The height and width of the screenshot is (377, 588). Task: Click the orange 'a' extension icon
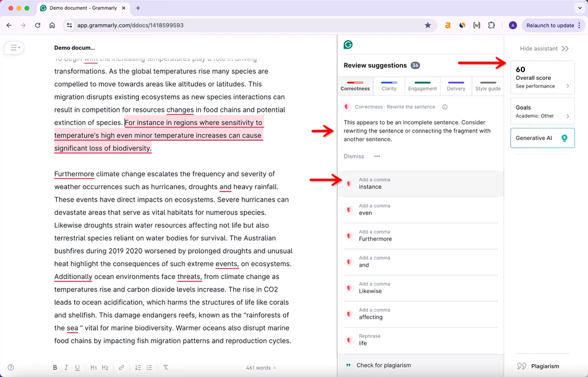[447, 25]
